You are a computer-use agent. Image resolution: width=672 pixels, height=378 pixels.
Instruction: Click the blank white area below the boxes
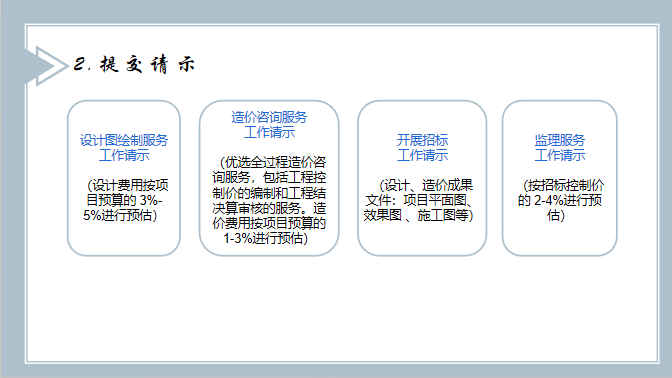[342, 309]
